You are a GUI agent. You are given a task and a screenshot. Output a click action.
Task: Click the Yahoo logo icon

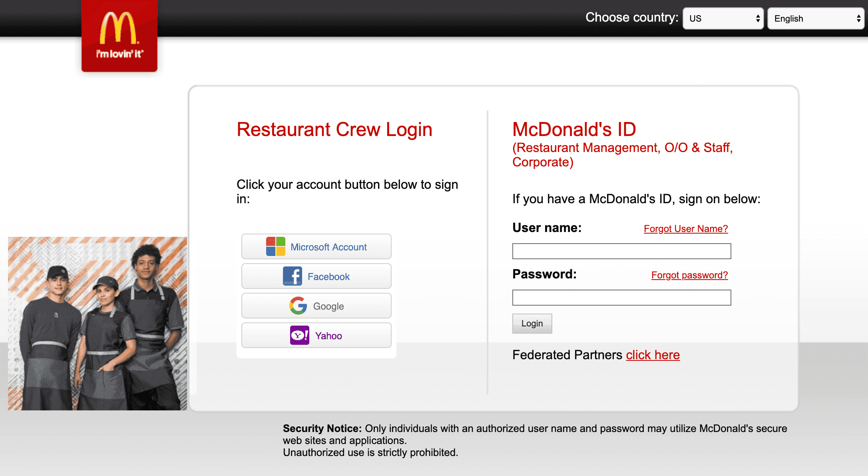tap(300, 335)
